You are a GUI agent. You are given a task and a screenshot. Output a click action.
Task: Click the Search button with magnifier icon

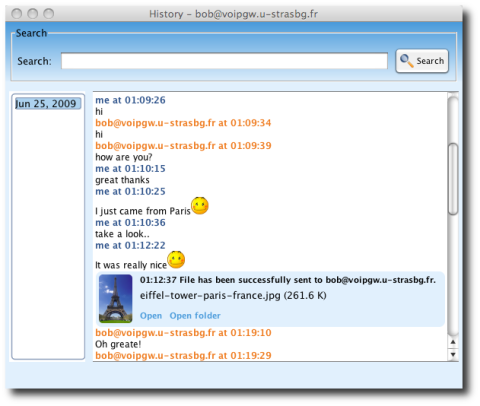coord(422,61)
